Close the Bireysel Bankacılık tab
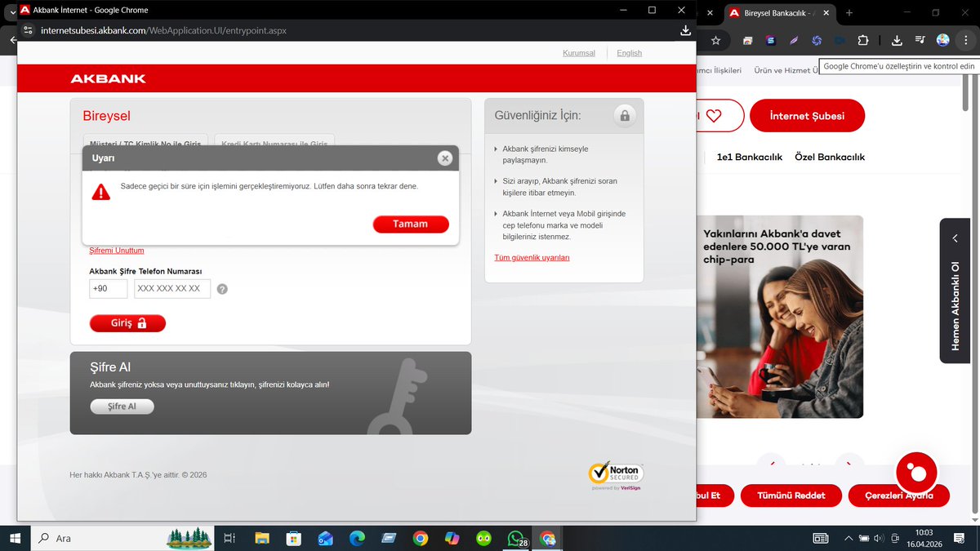Viewport: 980px width, 551px height. (826, 13)
